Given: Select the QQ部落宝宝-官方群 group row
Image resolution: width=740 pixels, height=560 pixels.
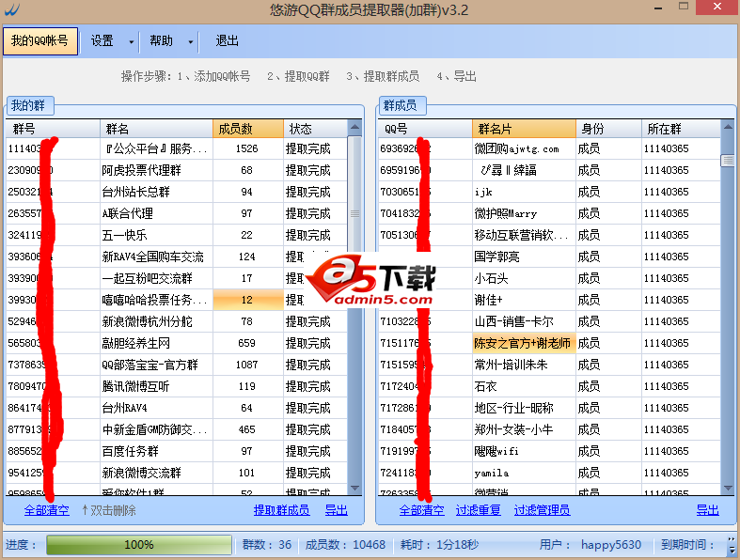Looking at the screenshot, I should (177, 365).
